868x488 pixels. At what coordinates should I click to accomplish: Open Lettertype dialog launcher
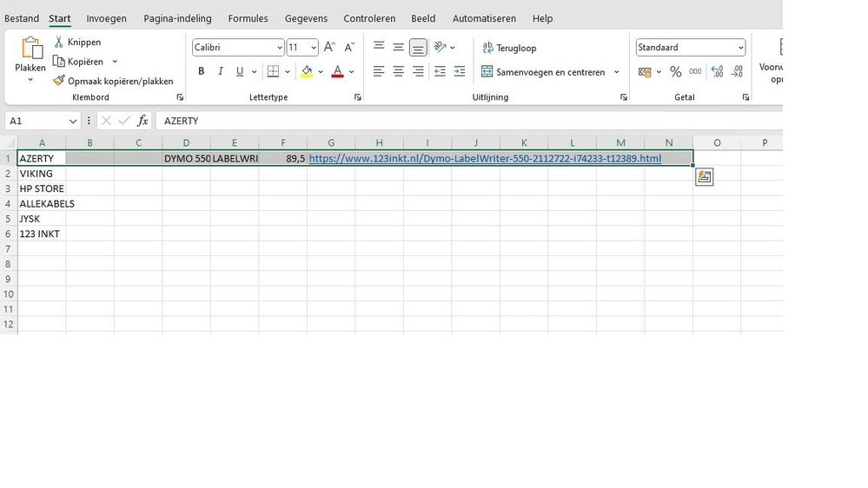point(358,97)
